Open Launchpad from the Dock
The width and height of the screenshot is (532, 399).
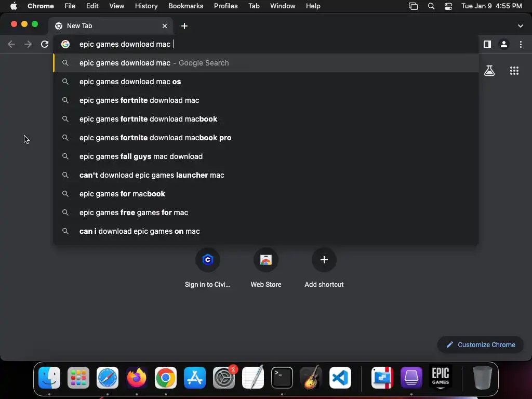[78, 378]
